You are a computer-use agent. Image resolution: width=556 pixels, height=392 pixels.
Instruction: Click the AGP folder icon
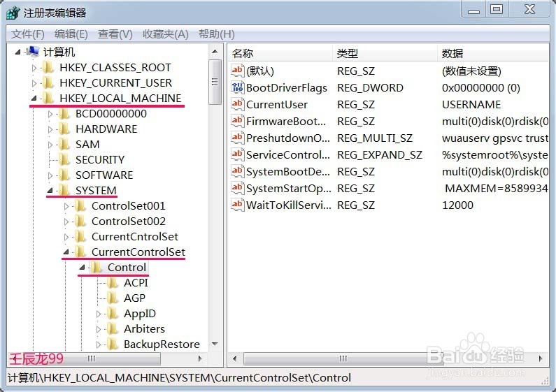pyautogui.click(x=113, y=298)
